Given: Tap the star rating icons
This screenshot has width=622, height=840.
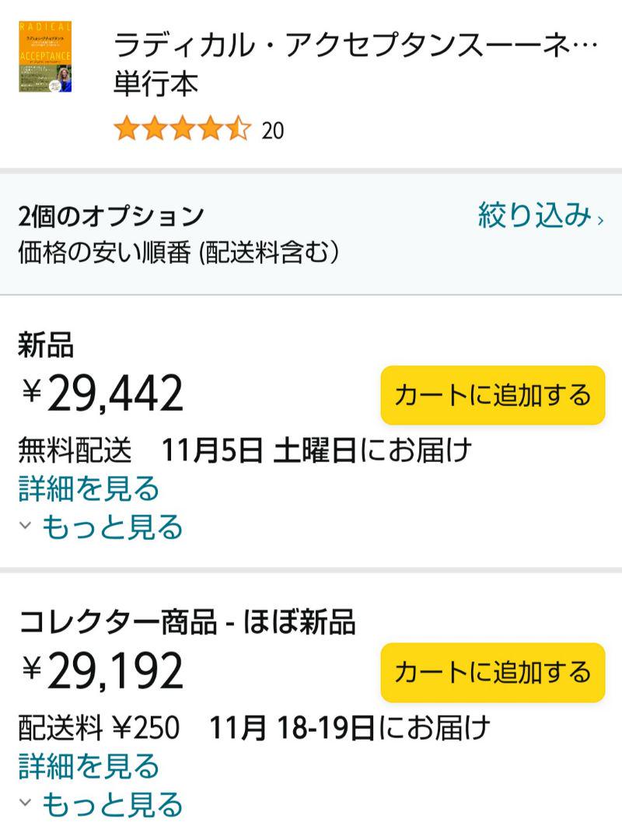Looking at the screenshot, I should coord(182,130).
